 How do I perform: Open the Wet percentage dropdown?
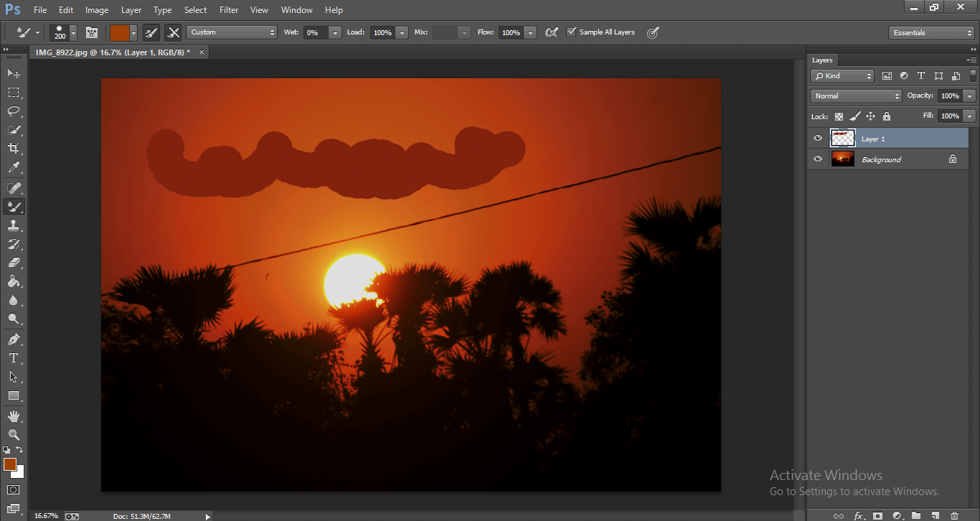334,32
